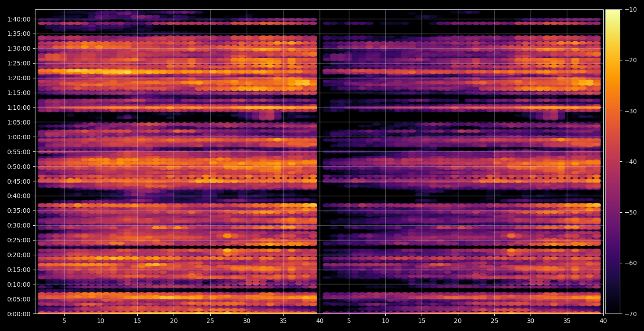644x331 pixels.
Task: Select the 0:25:00 time label
Action: pos(19,240)
